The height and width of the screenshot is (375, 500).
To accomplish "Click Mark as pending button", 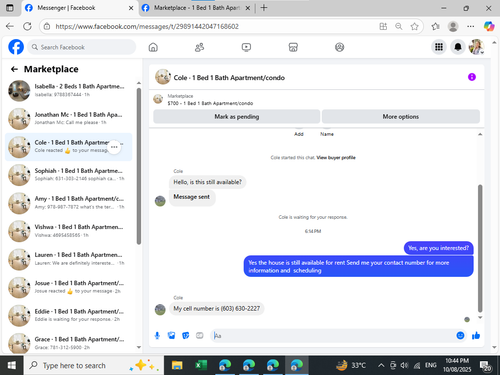I will click(237, 117).
